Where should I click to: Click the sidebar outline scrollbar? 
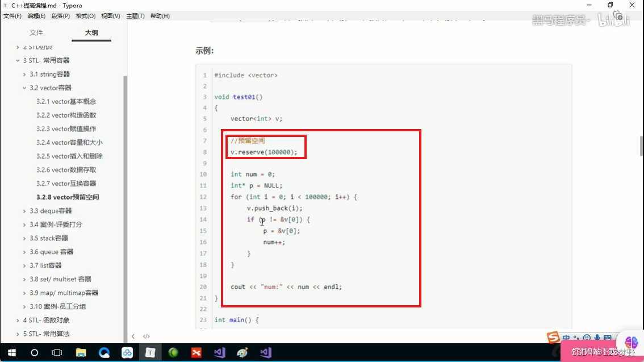coord(126,210)
